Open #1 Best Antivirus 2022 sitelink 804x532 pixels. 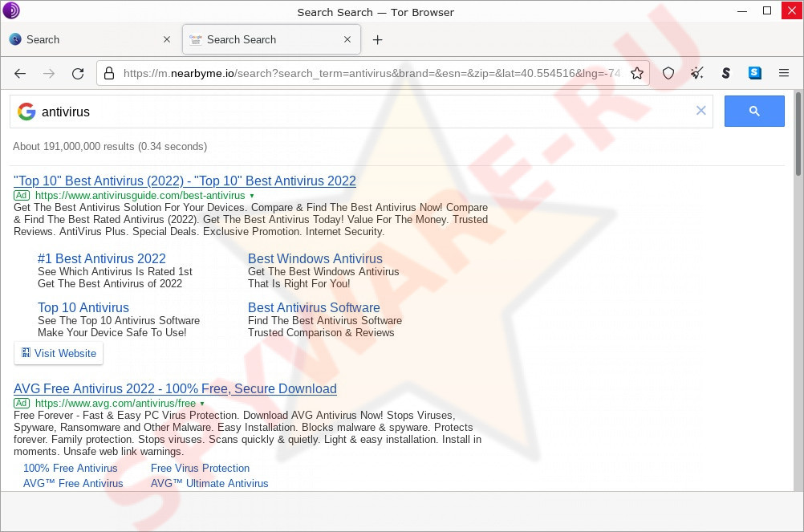[102, 259]
